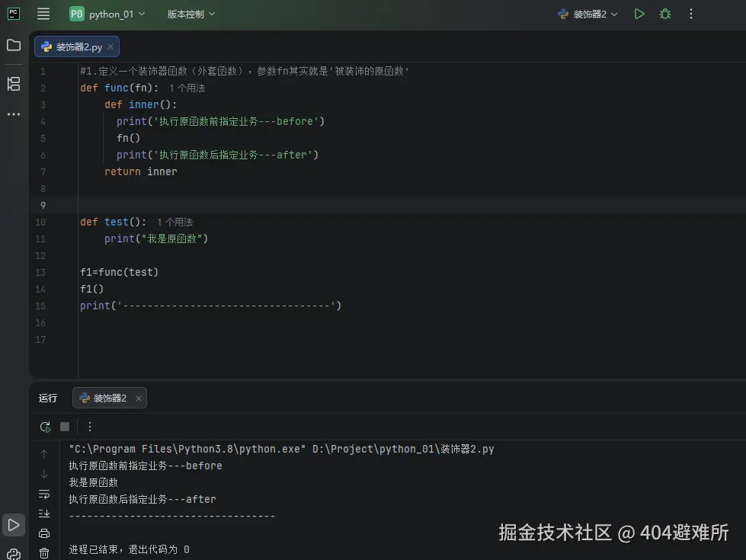Close the 装饰器2 run tab
The image size is (746, 560).
point(139,398)
